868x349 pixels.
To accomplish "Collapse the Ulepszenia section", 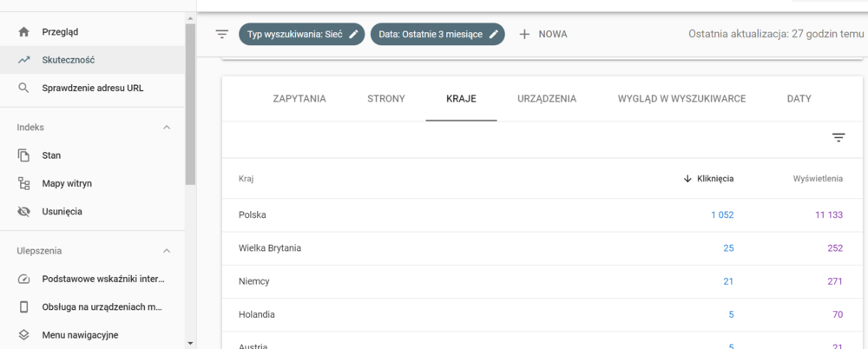I will pyautogui.click(x=167, y=251).
